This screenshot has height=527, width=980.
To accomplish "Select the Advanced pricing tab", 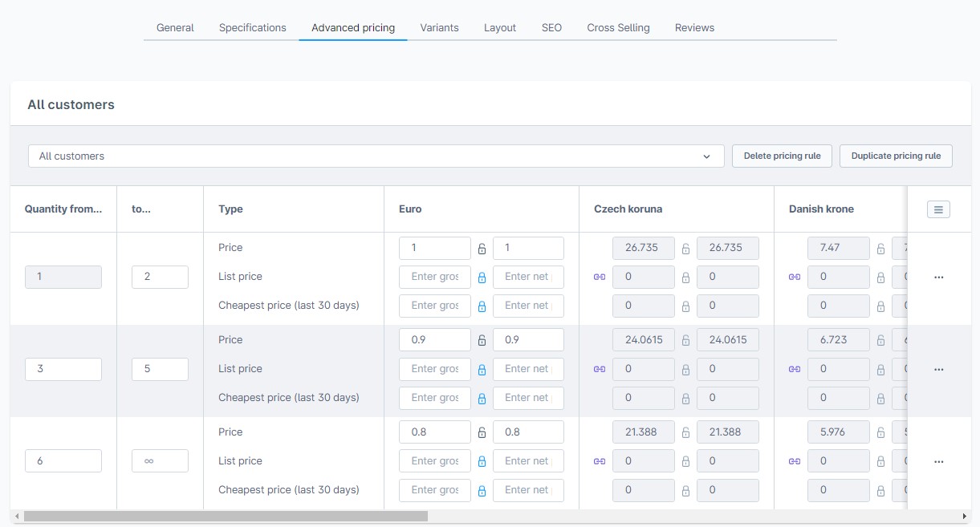I will [x=353, y=27].
